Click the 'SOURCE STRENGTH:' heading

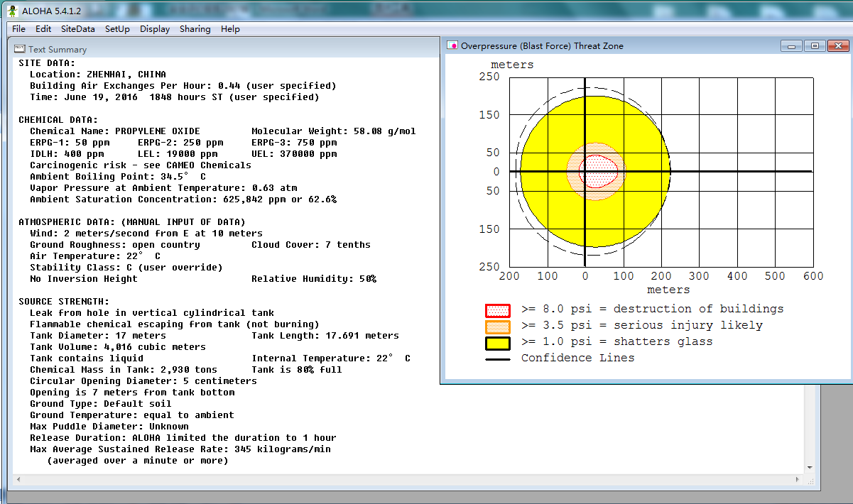tap(64, 301)
